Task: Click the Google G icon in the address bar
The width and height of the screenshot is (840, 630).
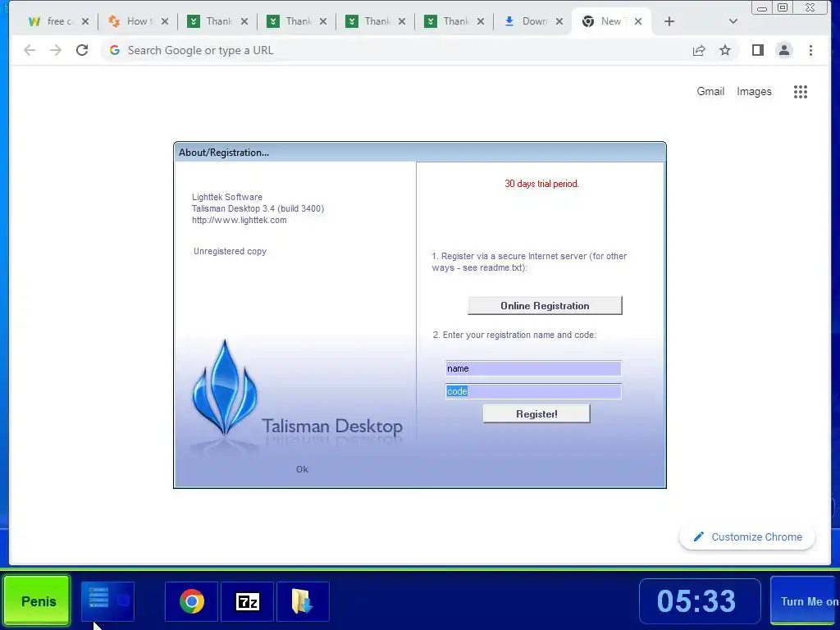Action: [x=115, y=50]
